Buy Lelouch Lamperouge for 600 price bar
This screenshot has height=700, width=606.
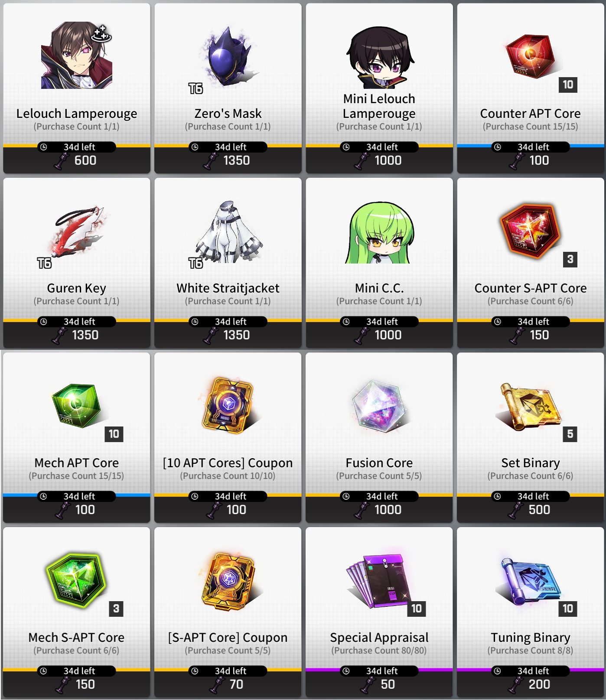coord(77,160)
